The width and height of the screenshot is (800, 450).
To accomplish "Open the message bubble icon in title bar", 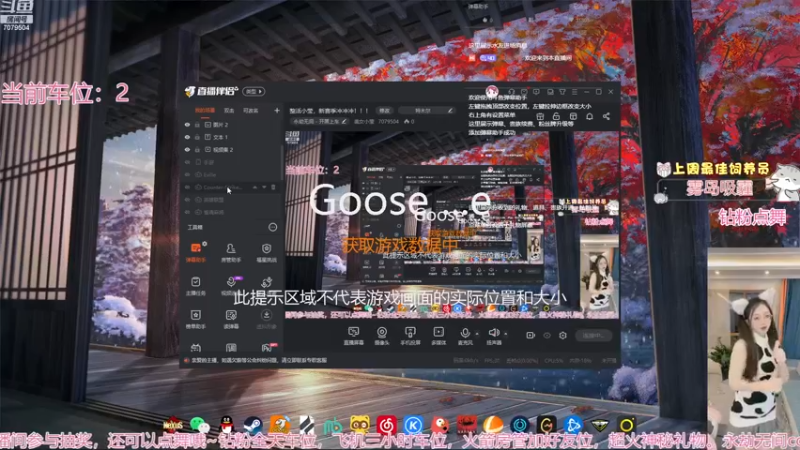I will pos(536,92).
